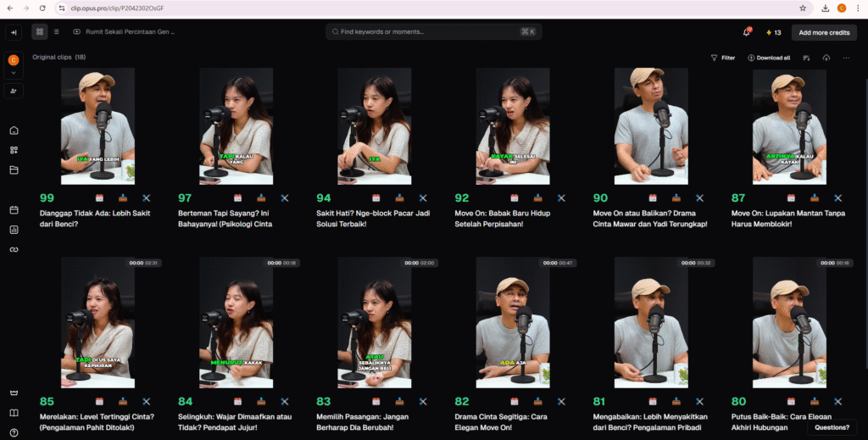The height and width of the screenshot is (440, 868).
Task: Open the notifications bell
Action: tap(747, 32)
